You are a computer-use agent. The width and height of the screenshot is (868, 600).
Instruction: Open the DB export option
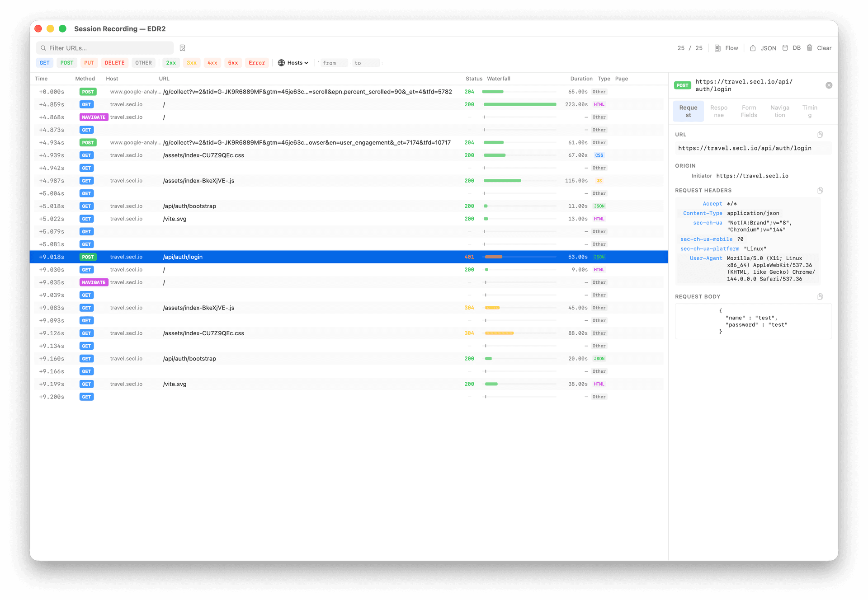click(x=791, y=48)
